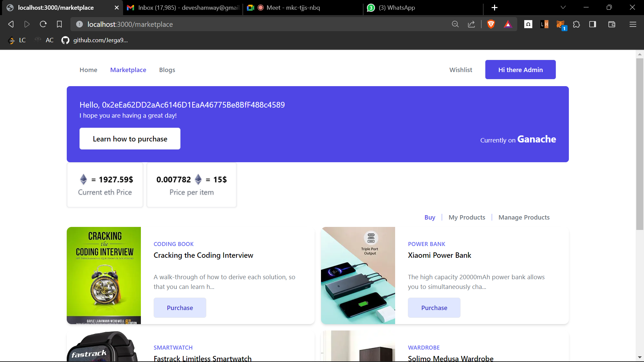Open the browser hamburger menu
The height and width of the screenshot is (362, 644).
click(x=633, y=24)
